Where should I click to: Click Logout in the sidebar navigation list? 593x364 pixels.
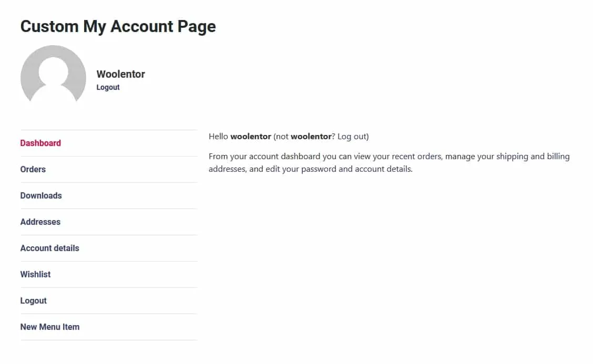(x=34, y=300)
